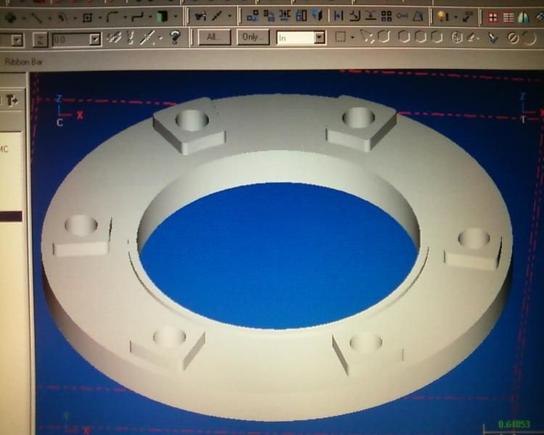This screenshot has height=435, width=544.
Task: Click the four-squares array icon
Action: coord(386,16)
